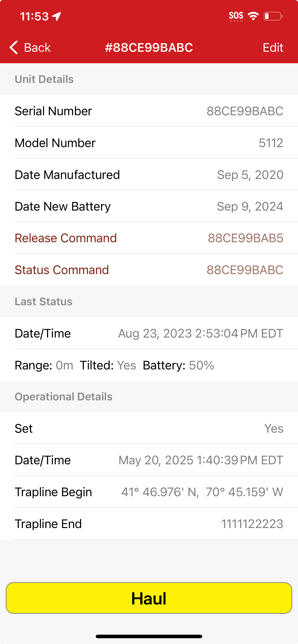Tap the SOS indicator in status bar
The image size is (298, 644).
236,17
